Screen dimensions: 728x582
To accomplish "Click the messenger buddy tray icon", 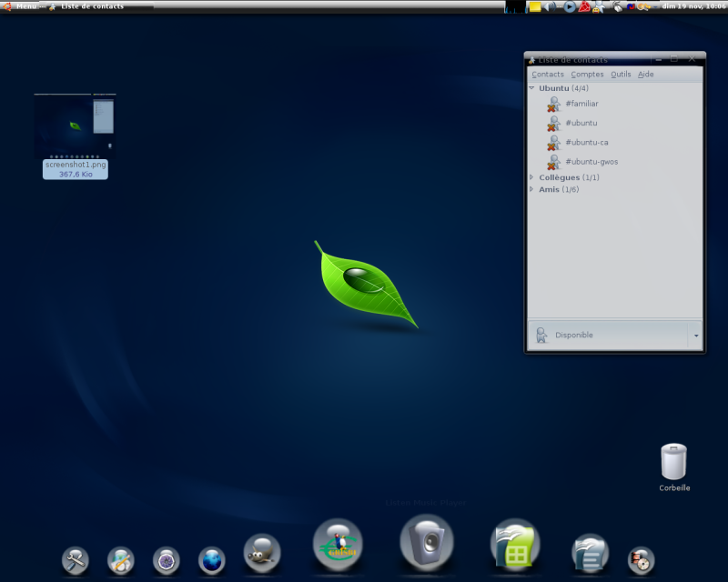I will point(599,7).
